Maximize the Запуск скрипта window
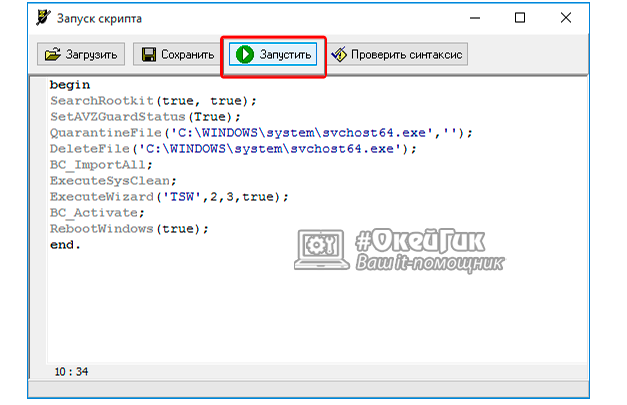Viewport: 627px width, 405px height. (520, 18)
